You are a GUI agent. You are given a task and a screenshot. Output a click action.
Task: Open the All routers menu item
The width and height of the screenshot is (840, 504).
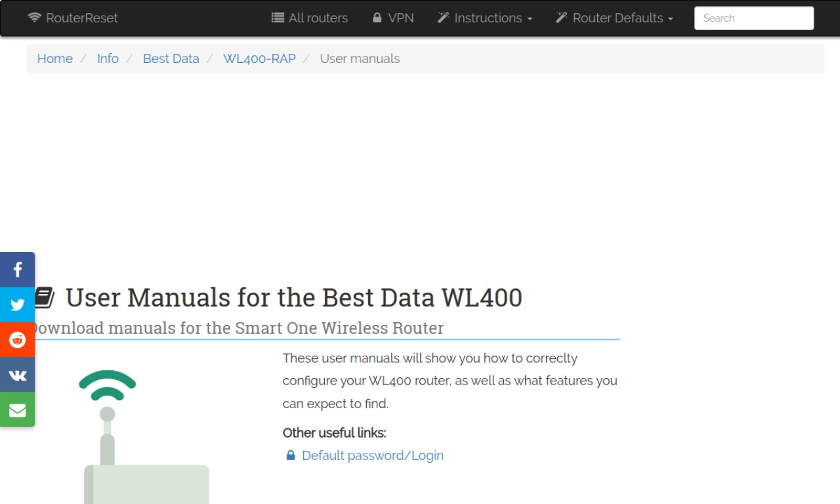tap(310, 18)
